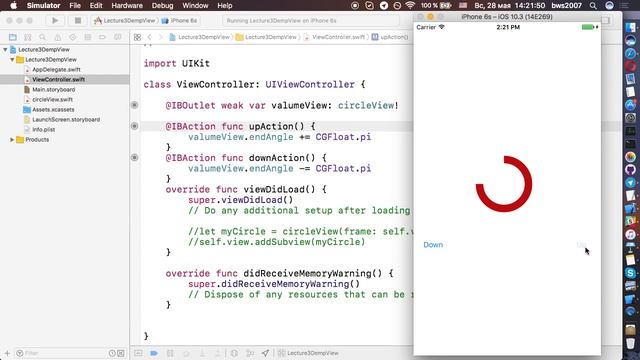Go forward in editor history
Viewport: 640px width, 360px height.
point(160,37)
